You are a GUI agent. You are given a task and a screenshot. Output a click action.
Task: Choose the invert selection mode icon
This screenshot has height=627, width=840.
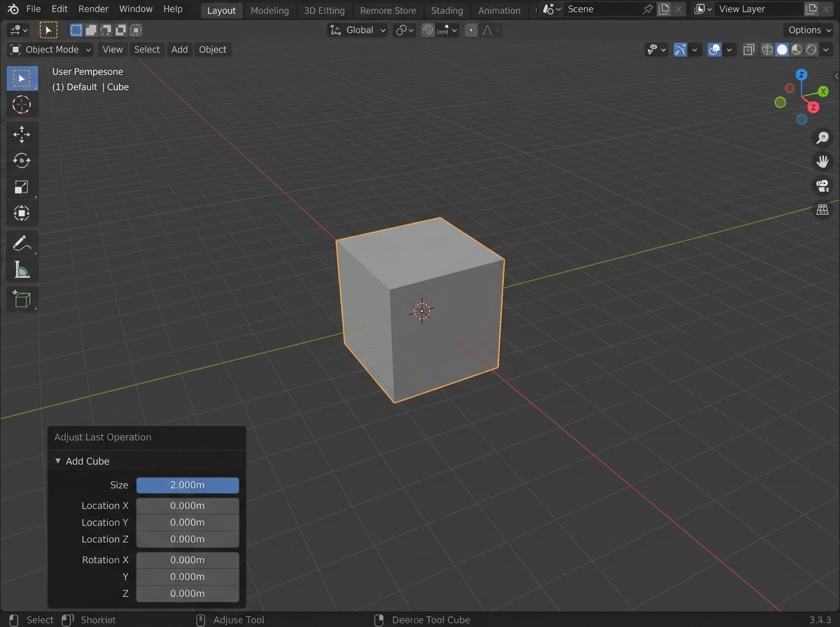120,30
